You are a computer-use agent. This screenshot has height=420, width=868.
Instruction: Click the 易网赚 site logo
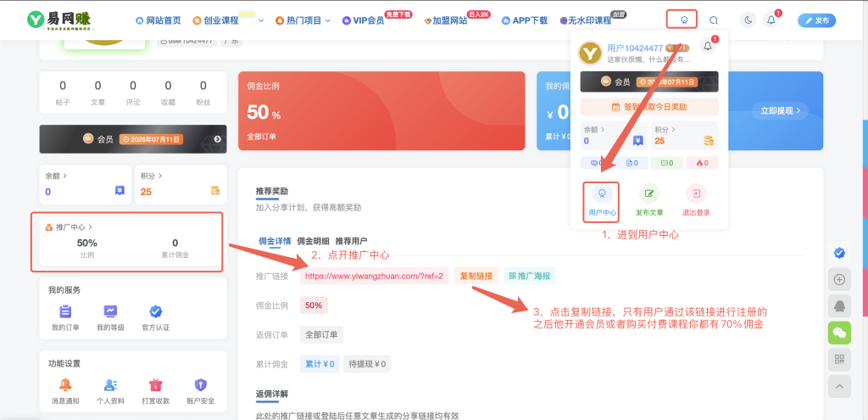point(61,20)
